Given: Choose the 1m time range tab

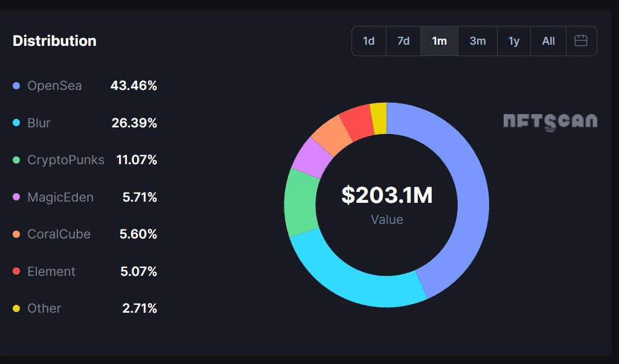Looking at the screenshot, I should (439, 40).
